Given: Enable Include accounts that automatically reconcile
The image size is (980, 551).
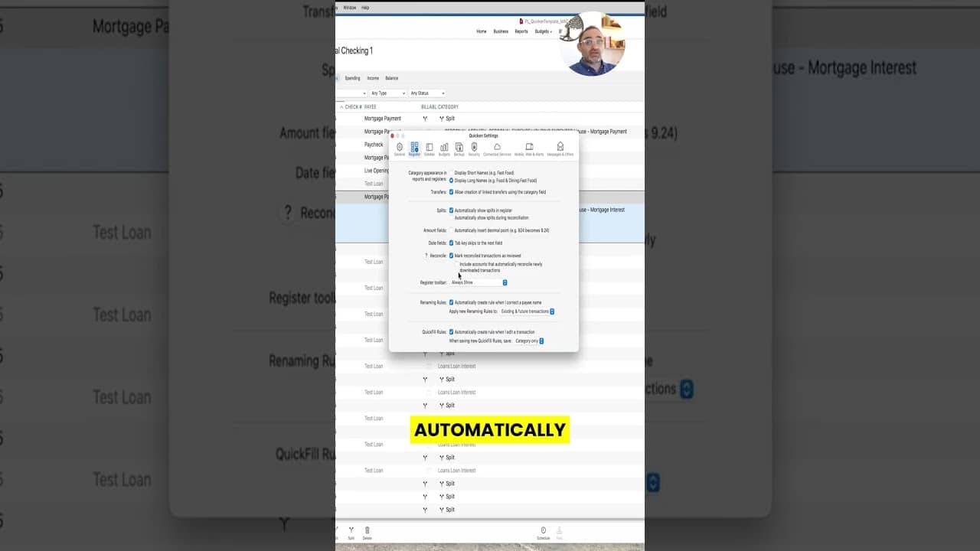Looking at the screenshot, I should (x=457, y=264).
